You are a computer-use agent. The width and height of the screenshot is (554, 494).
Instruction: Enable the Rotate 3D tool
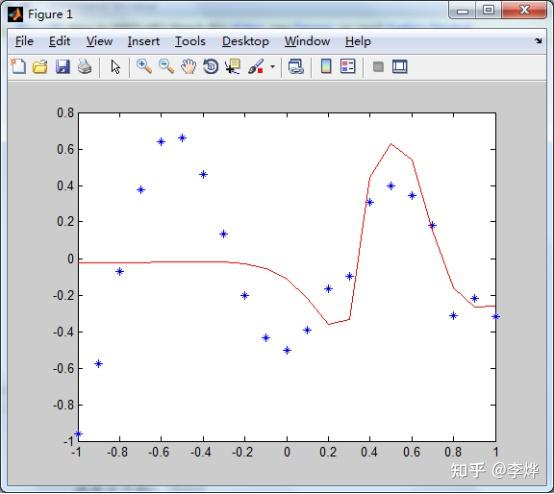coord(211,66)
